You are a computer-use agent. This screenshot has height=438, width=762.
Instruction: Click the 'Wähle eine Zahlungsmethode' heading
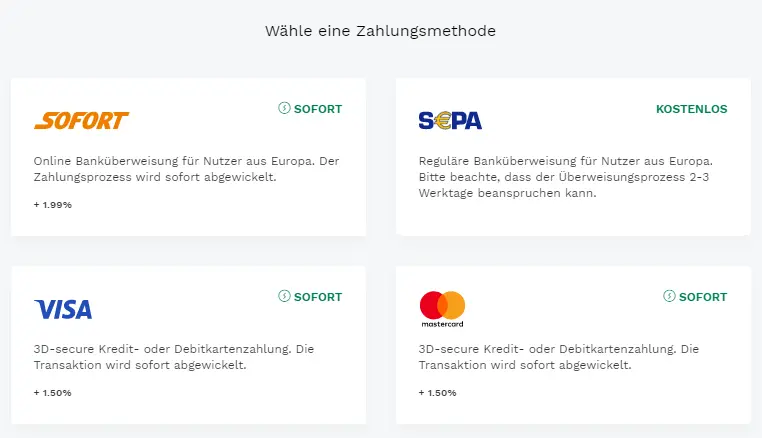(x=381, y=31)
